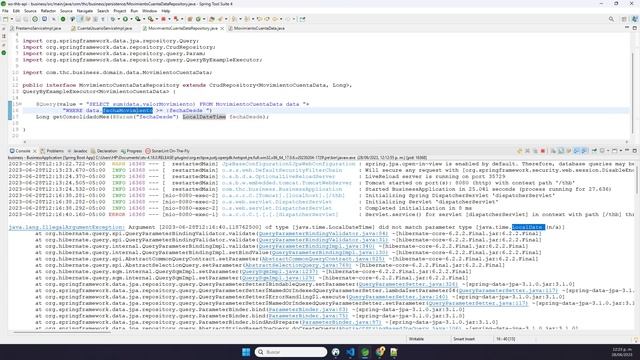Click the Relaunch boot app toolbar icon
This screenshot has width=640, height=360.
click(x=176, y=19)
